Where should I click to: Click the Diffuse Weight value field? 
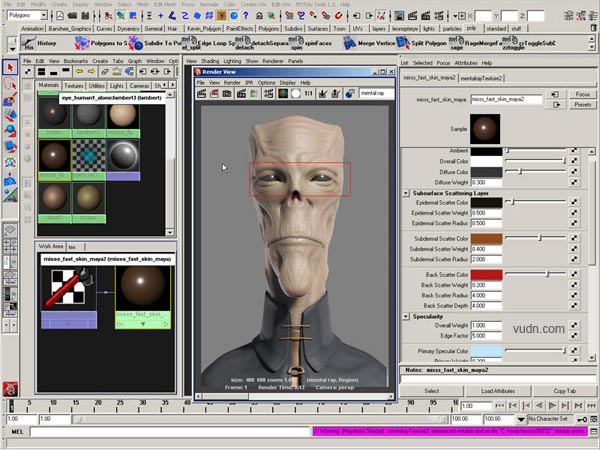[486, 183]
